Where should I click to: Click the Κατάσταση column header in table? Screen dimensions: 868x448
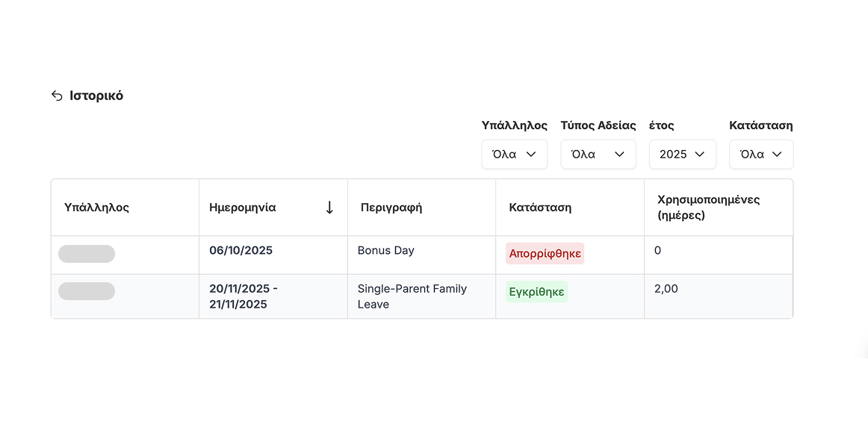pos(540,208)
